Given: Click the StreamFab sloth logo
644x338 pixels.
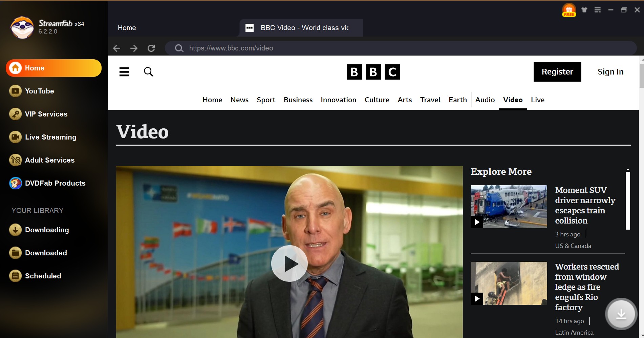Looking at the screenshot, I should (22, 27).
